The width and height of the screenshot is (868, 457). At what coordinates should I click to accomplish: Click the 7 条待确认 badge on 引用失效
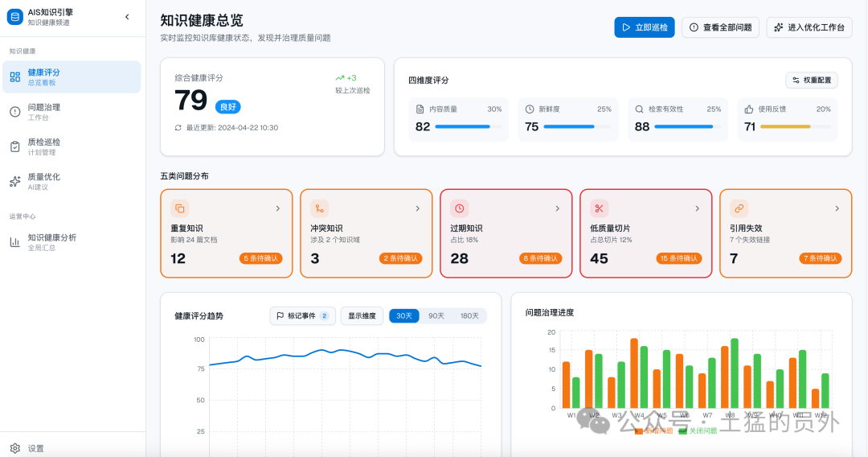pos(821,258)
